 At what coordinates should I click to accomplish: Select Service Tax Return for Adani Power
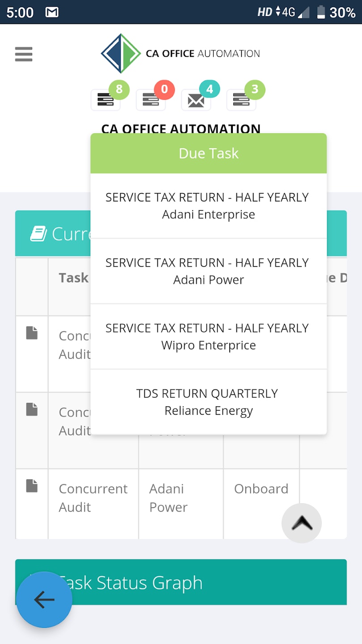(208, 271)
